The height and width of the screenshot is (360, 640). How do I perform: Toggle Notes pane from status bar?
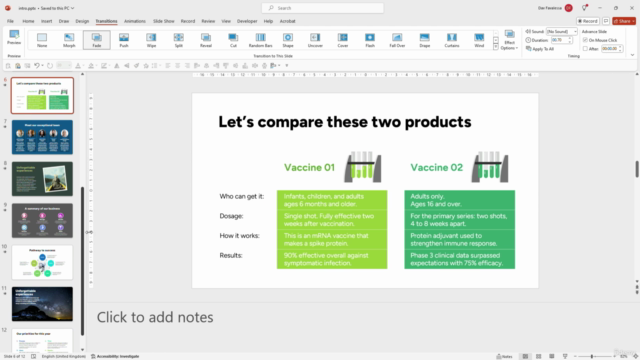pos(504,356)
